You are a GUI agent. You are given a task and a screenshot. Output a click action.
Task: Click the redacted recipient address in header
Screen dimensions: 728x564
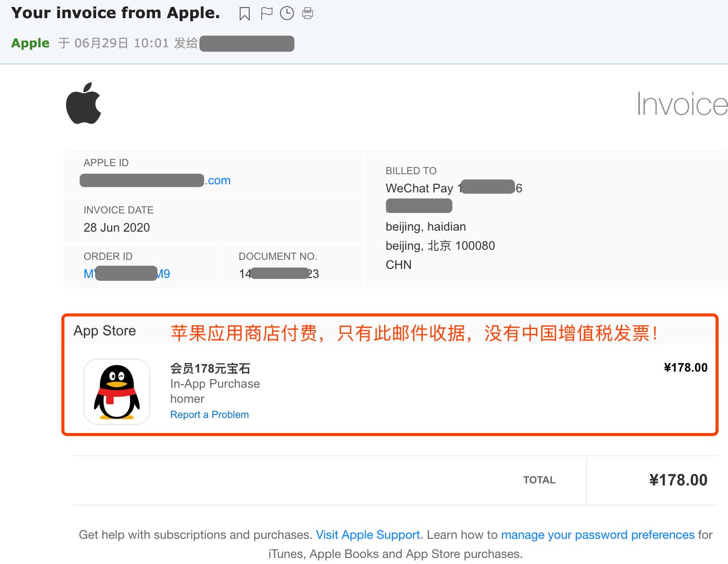(247, 43)
